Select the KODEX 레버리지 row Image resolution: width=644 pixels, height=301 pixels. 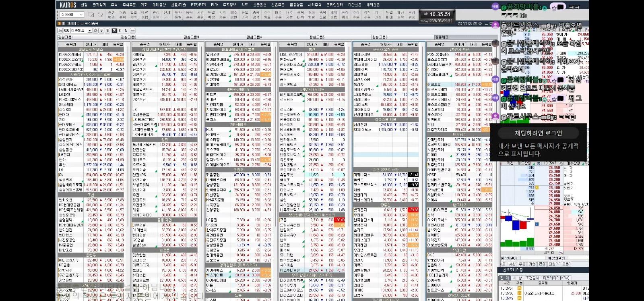tap(91, 54)
